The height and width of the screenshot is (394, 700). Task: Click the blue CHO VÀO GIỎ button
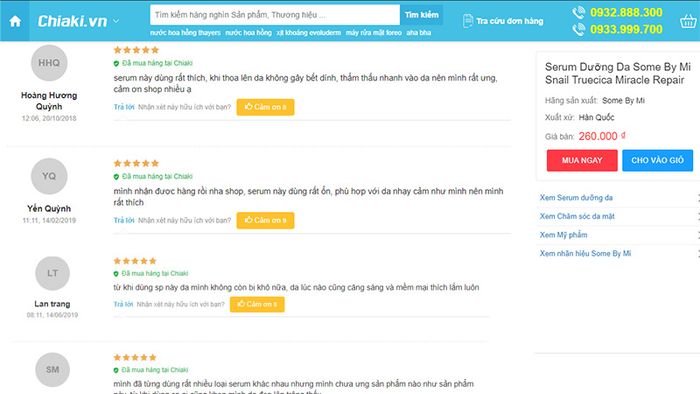coord(658,161)
